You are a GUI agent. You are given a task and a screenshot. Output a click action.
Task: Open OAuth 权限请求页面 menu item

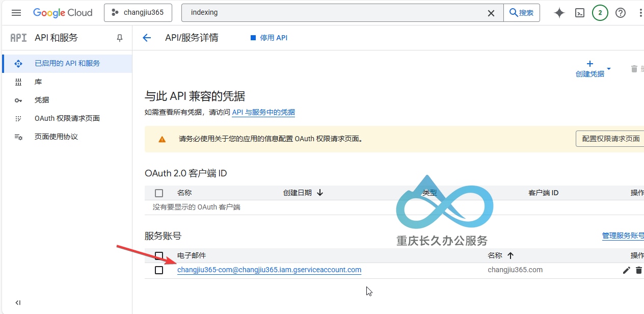(x=67, y=119)
